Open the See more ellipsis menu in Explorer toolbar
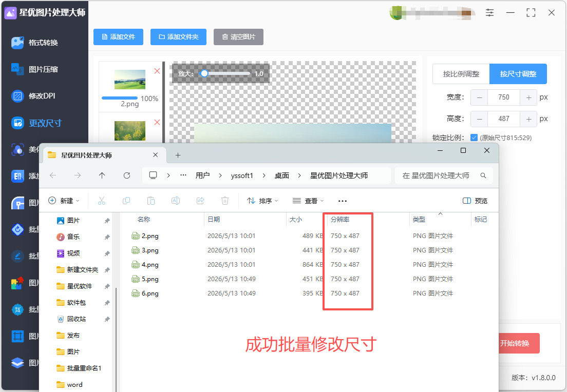The width and height of the screenshot is (567, 392). coord(343,201)
